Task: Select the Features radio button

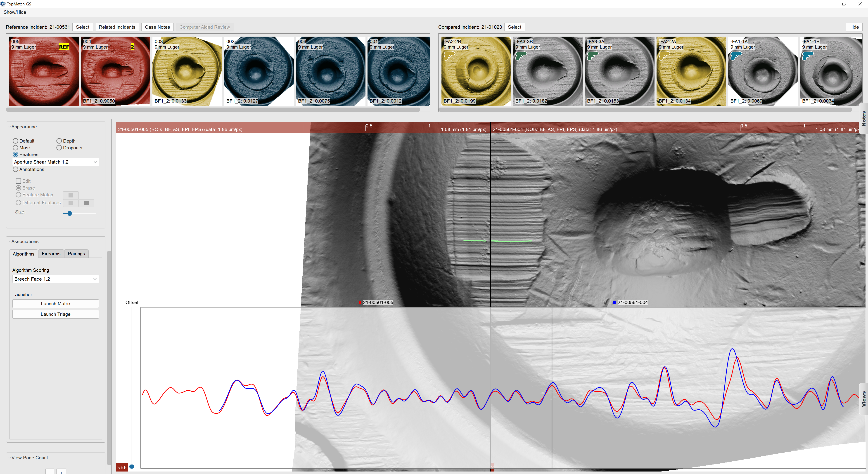Action: tap(16, 154)
